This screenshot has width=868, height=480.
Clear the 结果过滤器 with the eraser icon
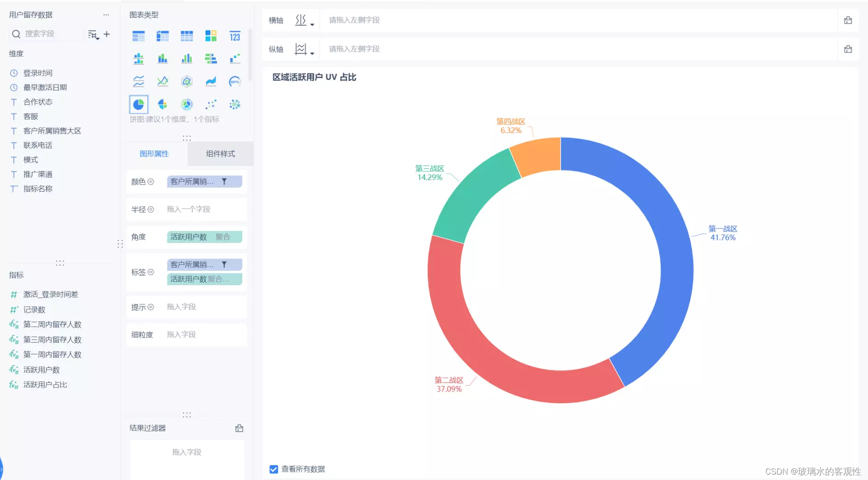tap(240, 428)
